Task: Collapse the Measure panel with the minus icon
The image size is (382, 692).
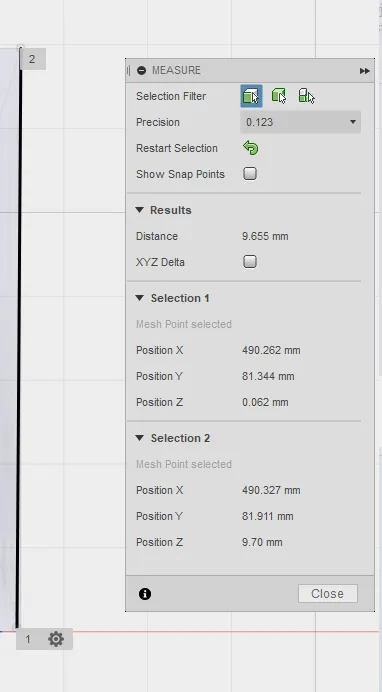Action: coord(141,70)
